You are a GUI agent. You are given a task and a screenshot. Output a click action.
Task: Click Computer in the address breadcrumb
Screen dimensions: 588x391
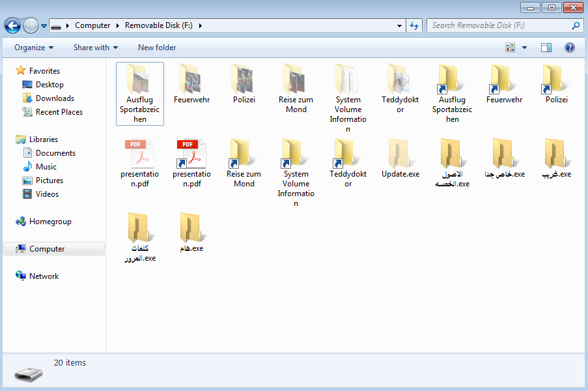(92, 26)
